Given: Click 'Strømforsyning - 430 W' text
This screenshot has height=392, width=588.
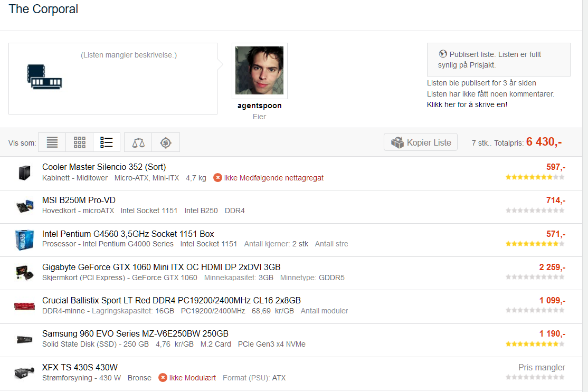Looking at the screenshot, I should click(81, 378).
